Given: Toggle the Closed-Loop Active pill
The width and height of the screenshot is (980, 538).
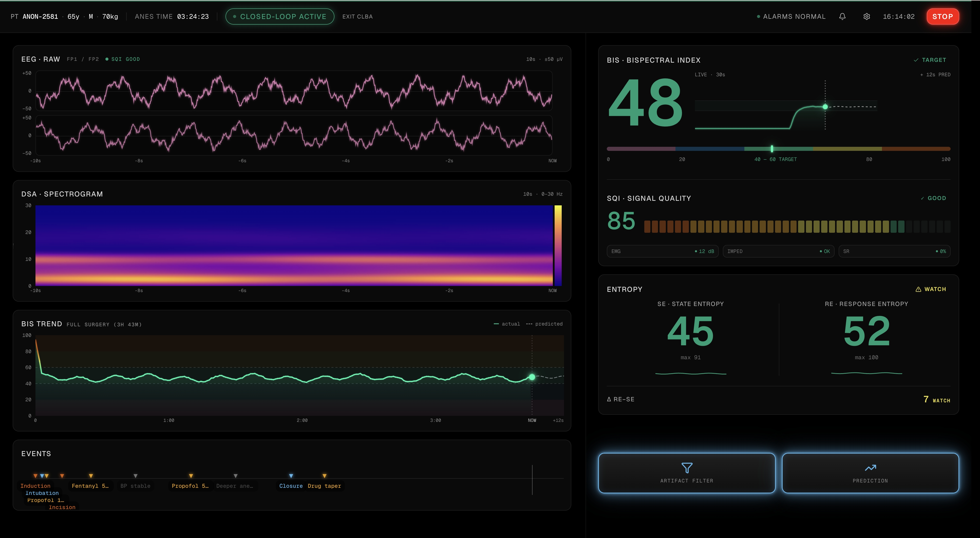Looking at the screenshot, I should pyautogui.click(x=280, y=16).
